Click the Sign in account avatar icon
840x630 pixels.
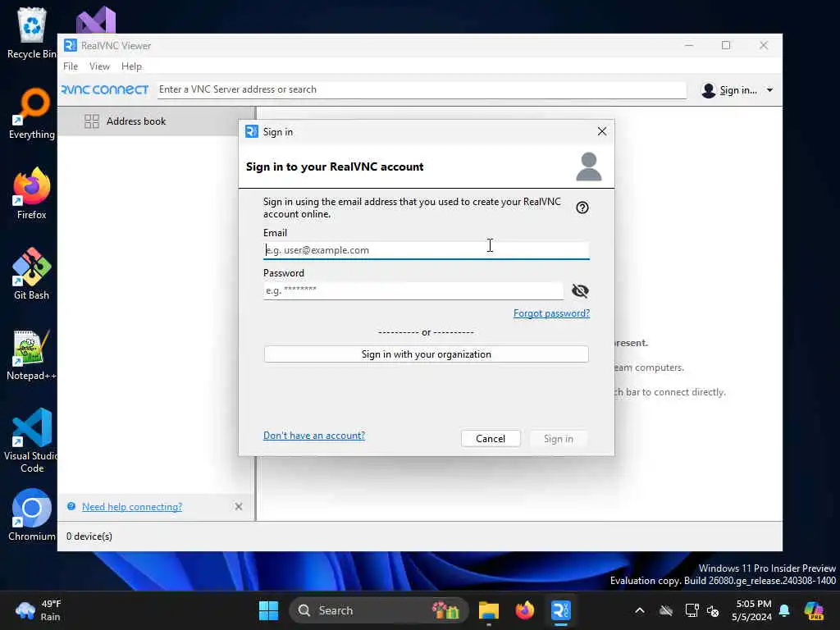(709, 90)
